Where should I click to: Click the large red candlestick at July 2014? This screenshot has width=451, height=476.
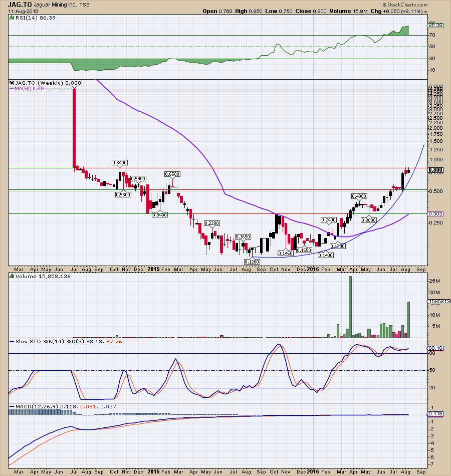tap(74, 127)
